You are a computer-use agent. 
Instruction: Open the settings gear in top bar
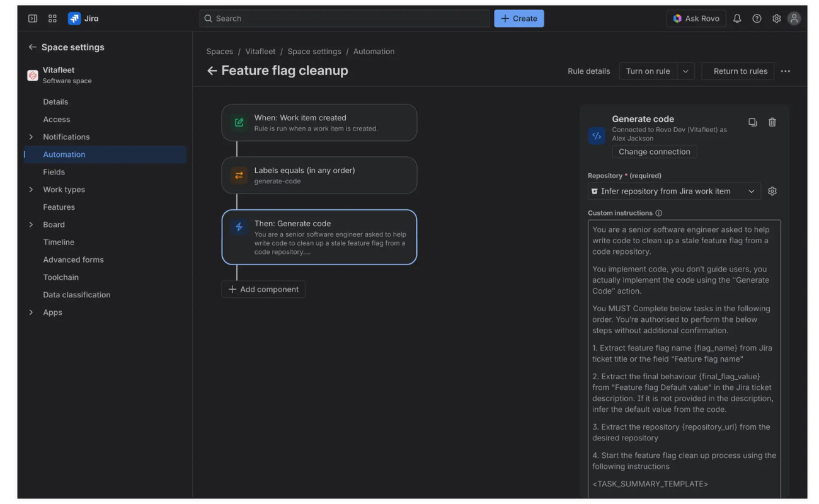coord(776,19)
